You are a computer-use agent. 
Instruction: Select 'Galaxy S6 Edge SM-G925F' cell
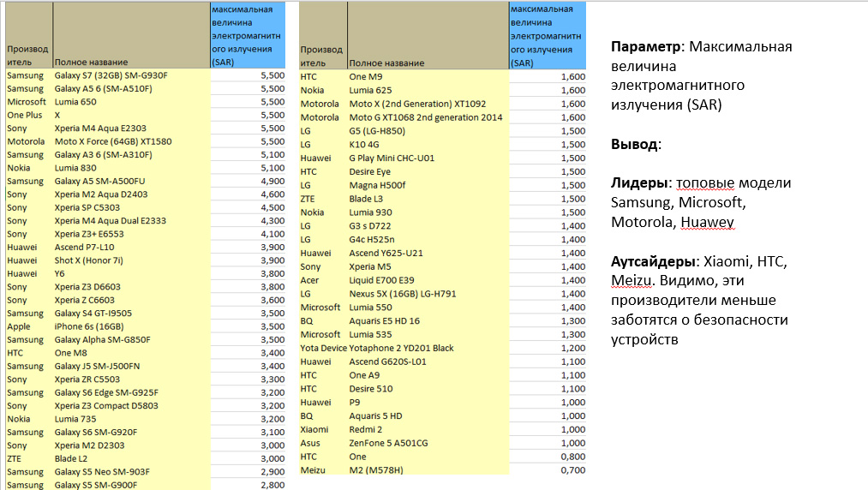[x=132, y=392]
